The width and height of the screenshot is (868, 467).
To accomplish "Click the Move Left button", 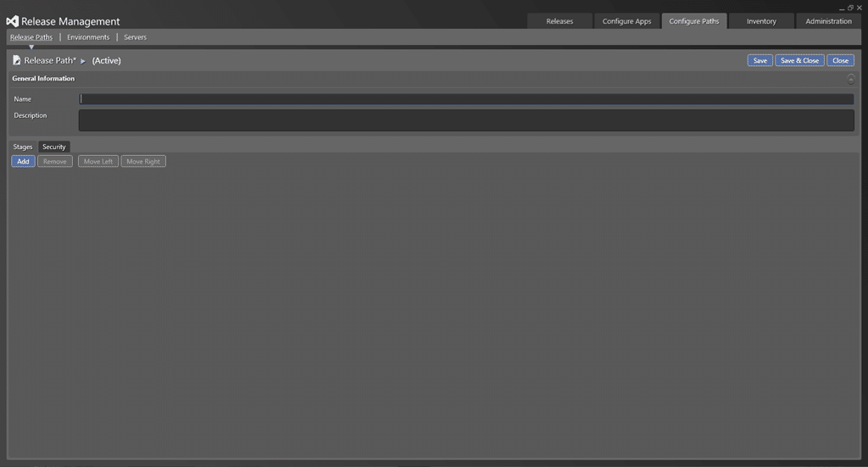I will [x=98, y=162].
